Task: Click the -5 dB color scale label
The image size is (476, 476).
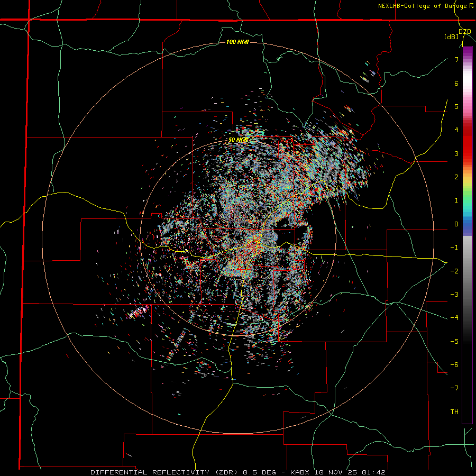Action: (x=454, y=341)
